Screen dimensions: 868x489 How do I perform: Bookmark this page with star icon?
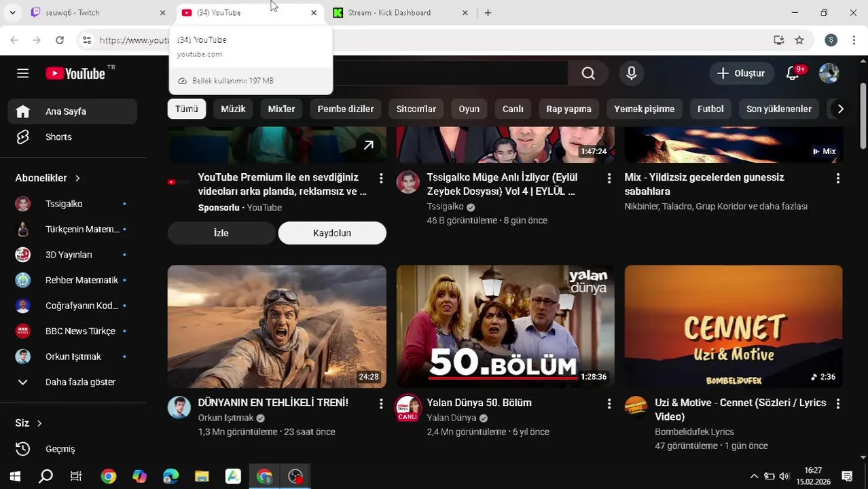(x=799, y=40)
